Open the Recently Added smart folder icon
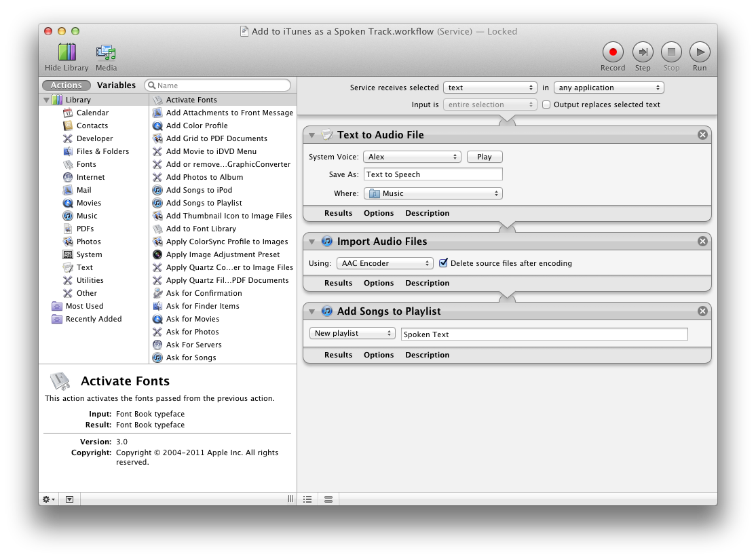Viewport: 756px width, 559px height. (x=57, y=319)
